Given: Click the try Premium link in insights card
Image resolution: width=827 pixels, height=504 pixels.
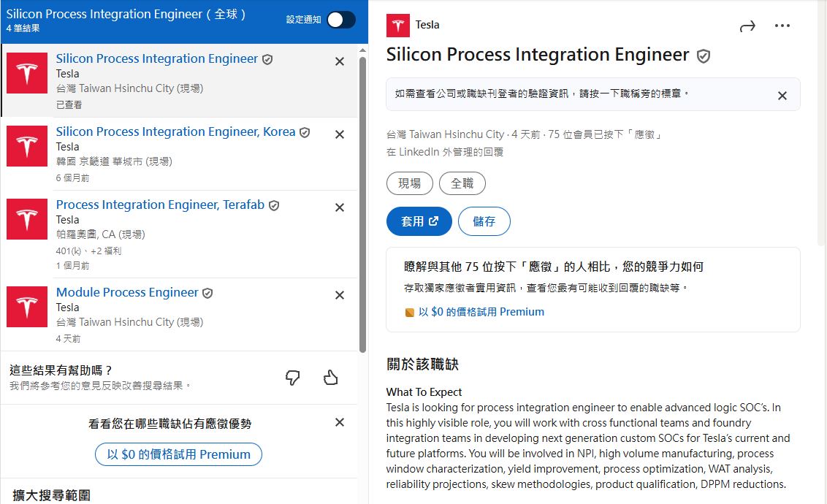Looking at the screenshot, I should [x=481, y=312].
